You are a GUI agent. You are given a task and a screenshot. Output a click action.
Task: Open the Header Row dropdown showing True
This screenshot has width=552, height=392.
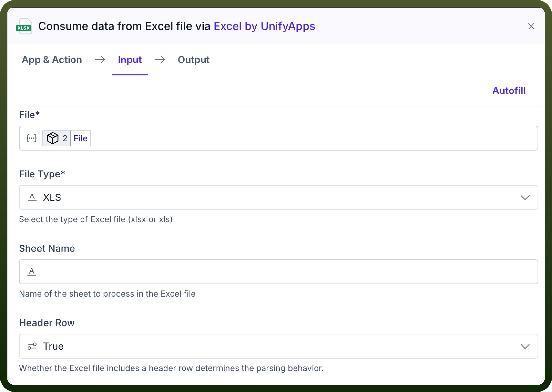coord(278,346)
